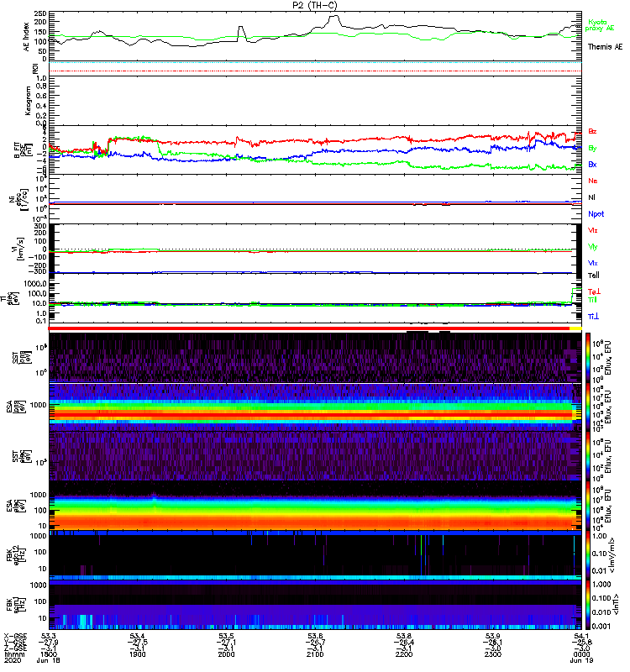Click the 'B_FIT GSE [nT]' axis label
The width and height of the screenshot is (630, 672).
[x=24, y=150]
